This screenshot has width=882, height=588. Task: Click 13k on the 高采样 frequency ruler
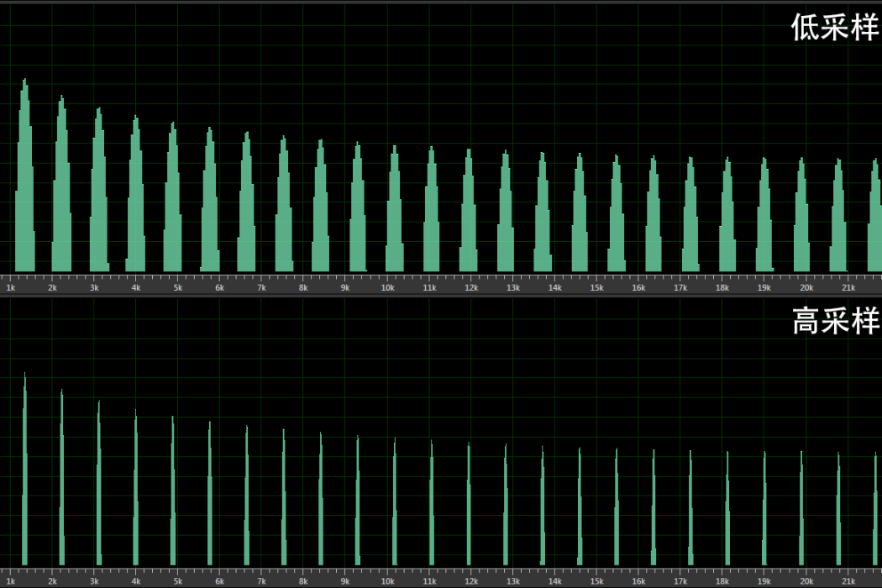click(x=513, y=581)
